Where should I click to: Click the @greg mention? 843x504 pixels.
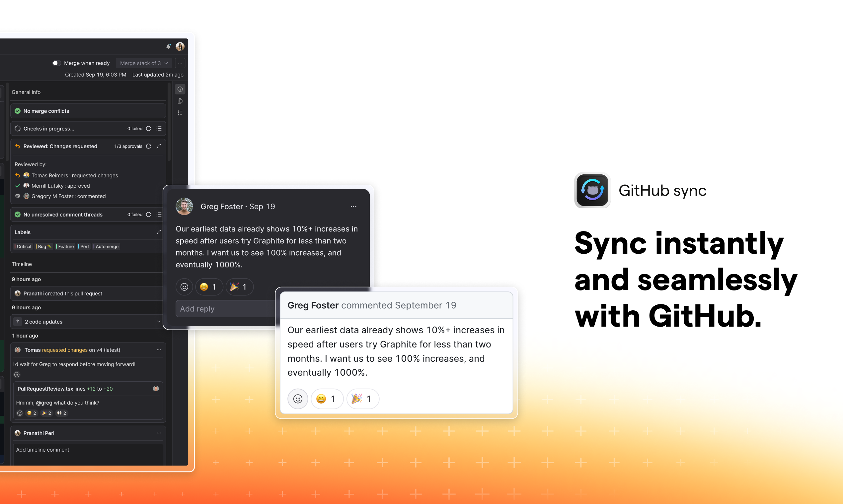coord(44,403)
